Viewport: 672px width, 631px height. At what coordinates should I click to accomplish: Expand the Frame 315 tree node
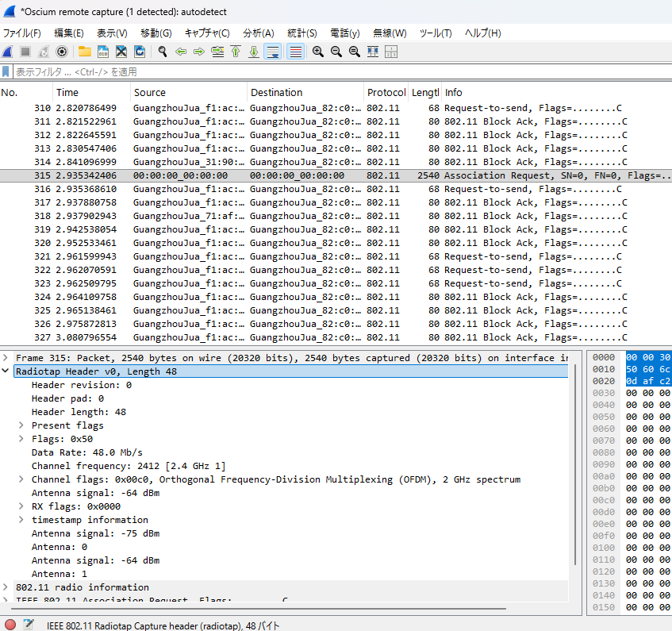click(x=6, y=357)
